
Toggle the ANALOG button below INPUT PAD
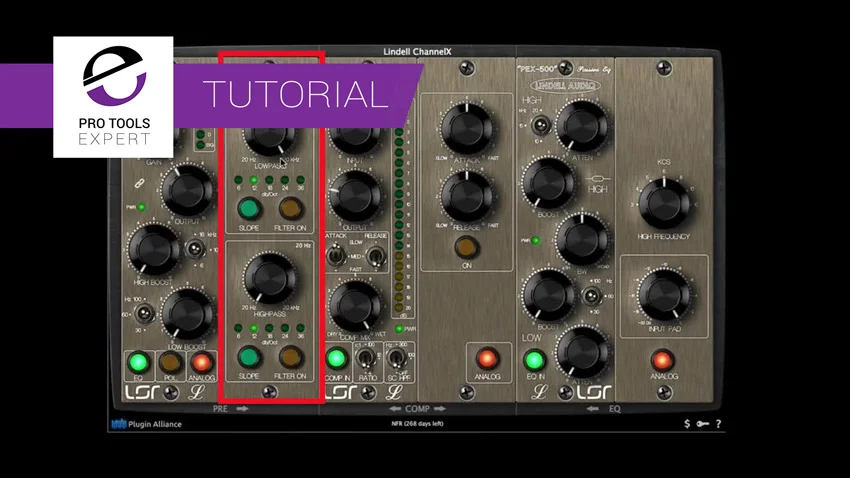(x=663, y=360)
